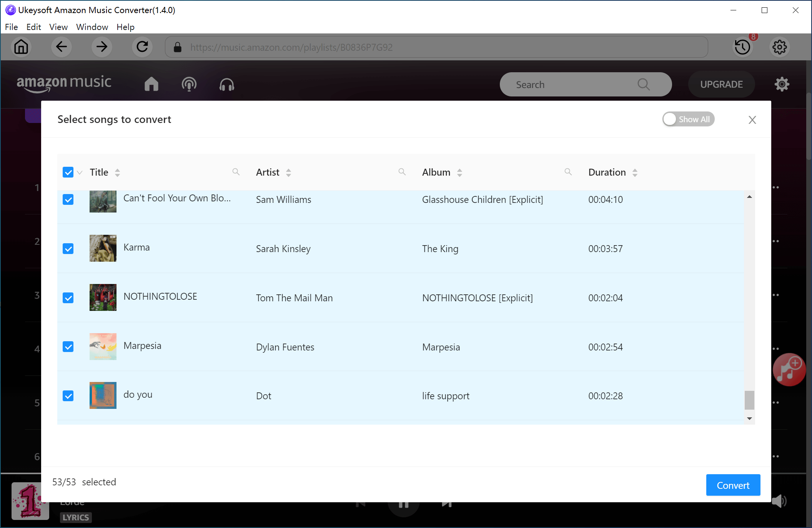Image resolution: width=812 pixels, height=528 pixels.
Task: Open the Live section headphones icon
Action: coord(226,84)
